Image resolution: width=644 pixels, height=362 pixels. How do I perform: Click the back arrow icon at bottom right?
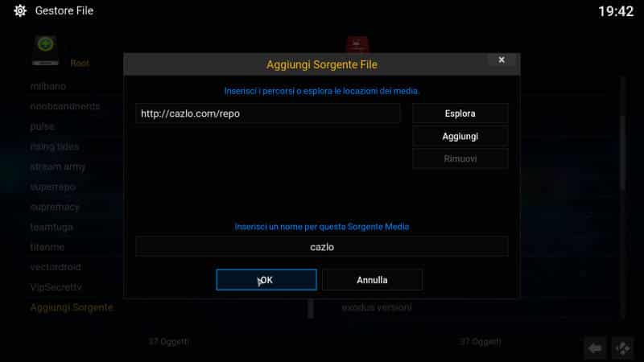(595, 348)
